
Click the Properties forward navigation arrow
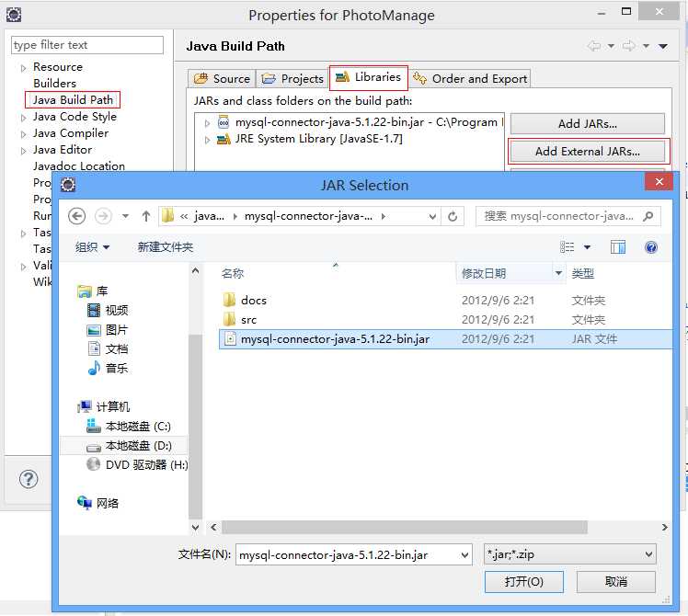[629, 46]
